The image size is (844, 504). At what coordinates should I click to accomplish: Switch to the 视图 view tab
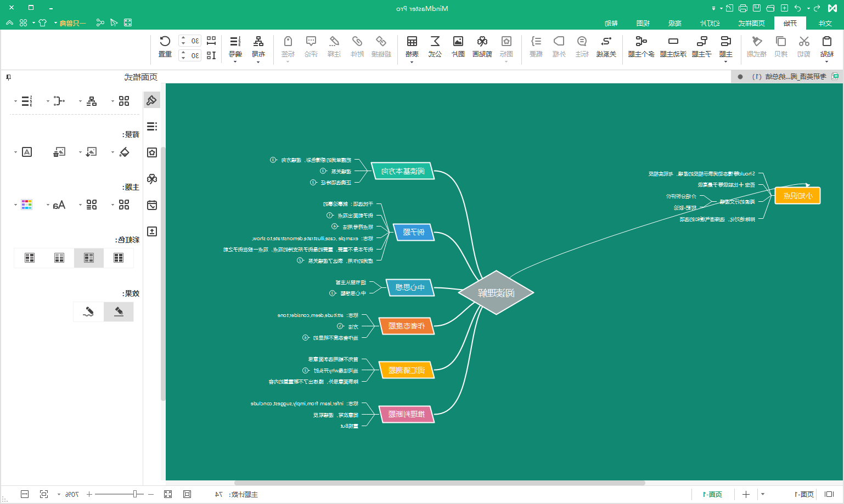click(643, 23)
